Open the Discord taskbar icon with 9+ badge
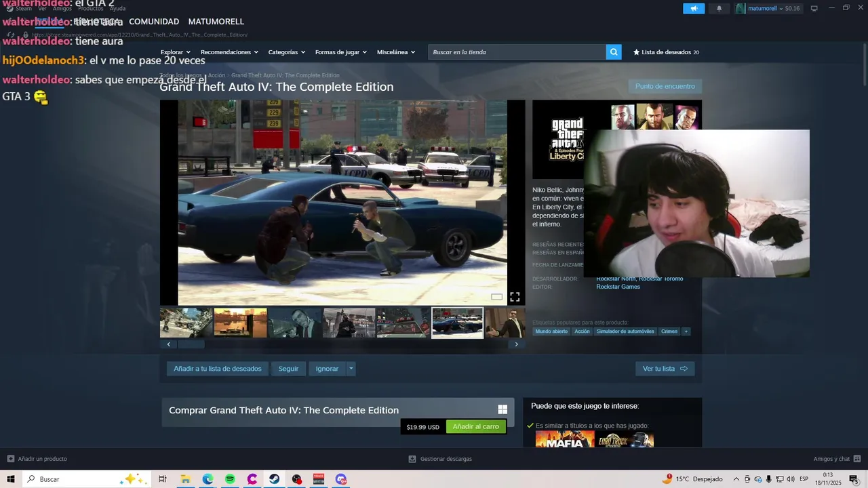The width and height of the screenshot is (868, 488). (x=341, y=479)
